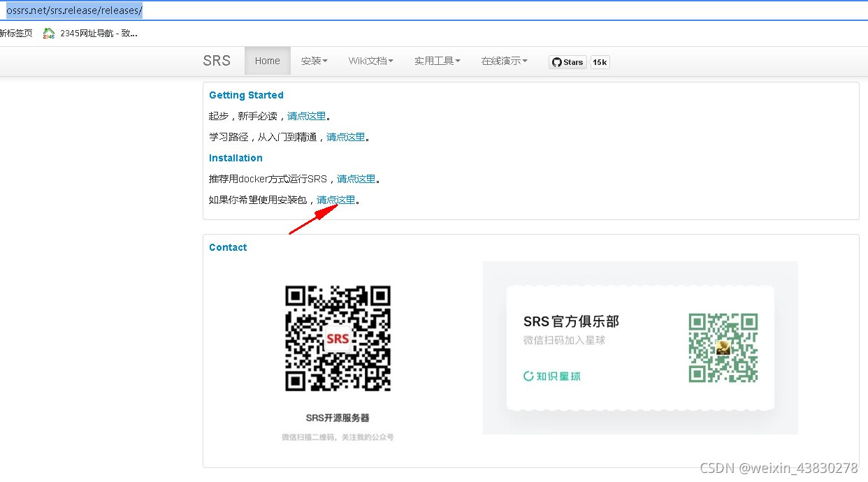
Task: Open the docker 方式运行SRS 请点这里 link
Action: click(356, 179)
